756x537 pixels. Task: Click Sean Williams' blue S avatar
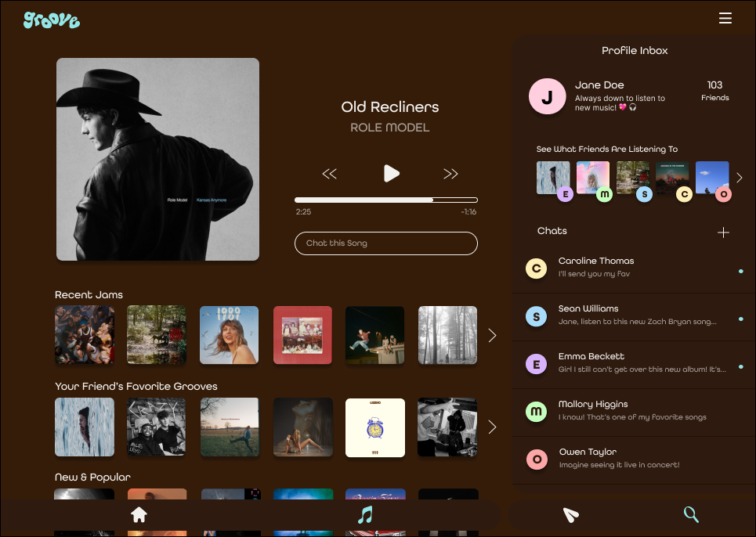click(x=536, y=316)
